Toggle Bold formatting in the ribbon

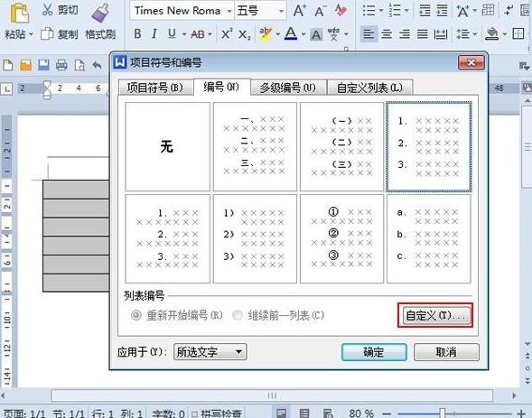(137, 34)
